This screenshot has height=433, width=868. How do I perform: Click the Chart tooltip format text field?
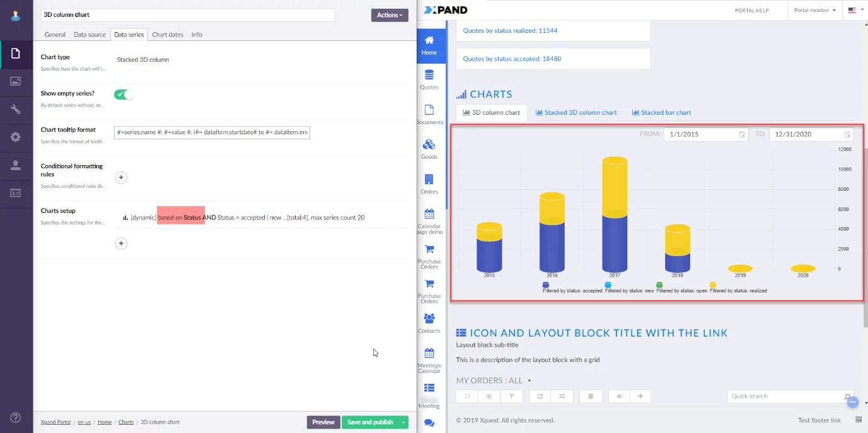212,132
